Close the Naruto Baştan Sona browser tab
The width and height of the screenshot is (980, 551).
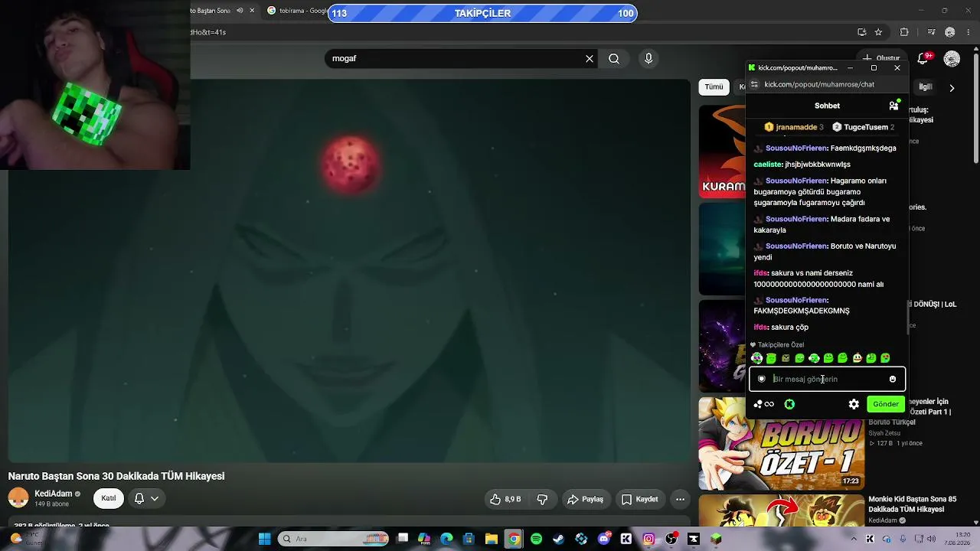(253, 11)
